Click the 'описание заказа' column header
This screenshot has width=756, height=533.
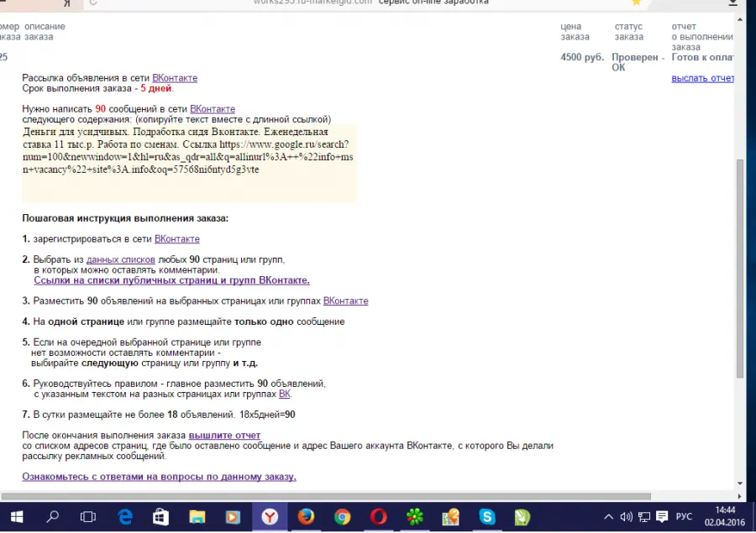coord(45,32)
